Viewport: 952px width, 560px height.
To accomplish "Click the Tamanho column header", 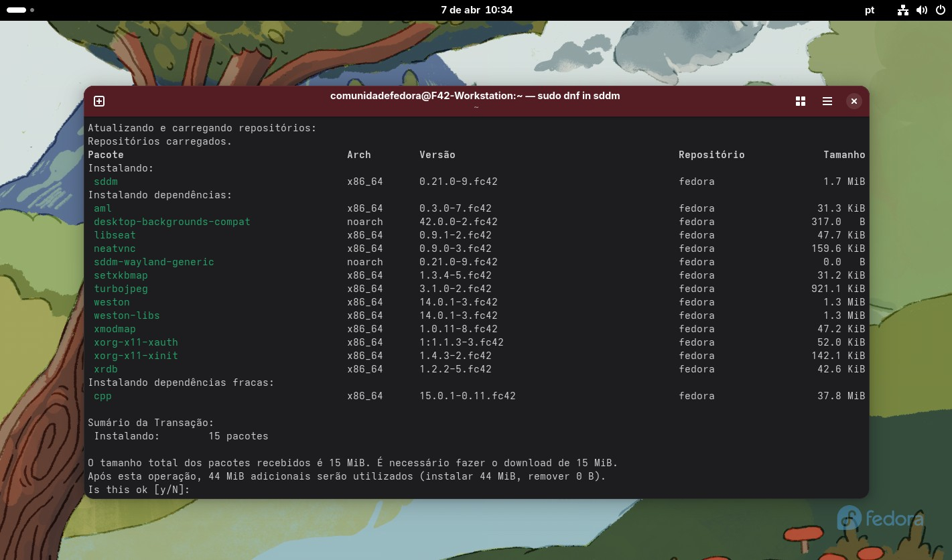I will tap(844, 155).
